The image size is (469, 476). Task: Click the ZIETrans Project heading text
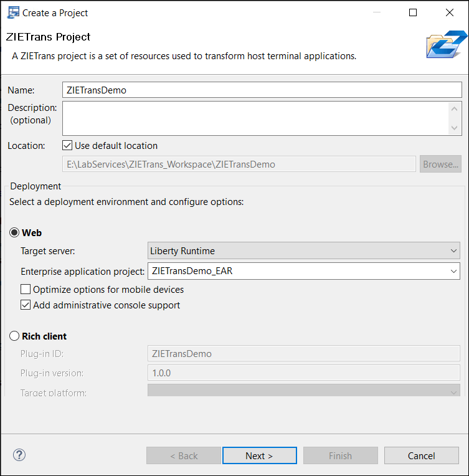(48, 37)
